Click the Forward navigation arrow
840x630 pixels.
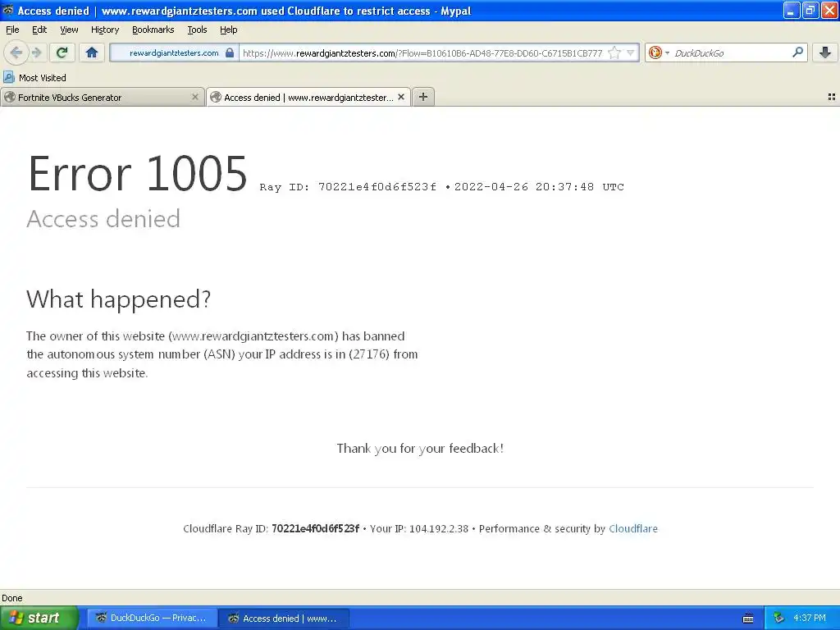[x=36, y=52]
